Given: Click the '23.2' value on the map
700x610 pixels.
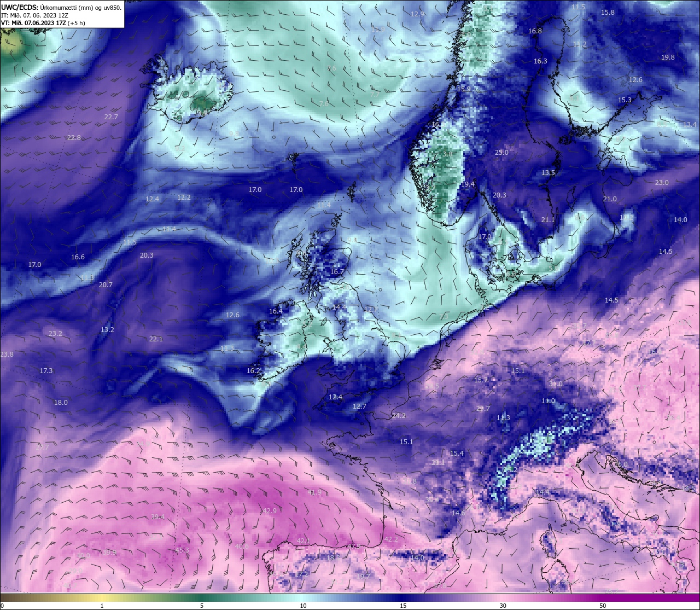Looking at the screenshot, I should [x=55, y=334].
